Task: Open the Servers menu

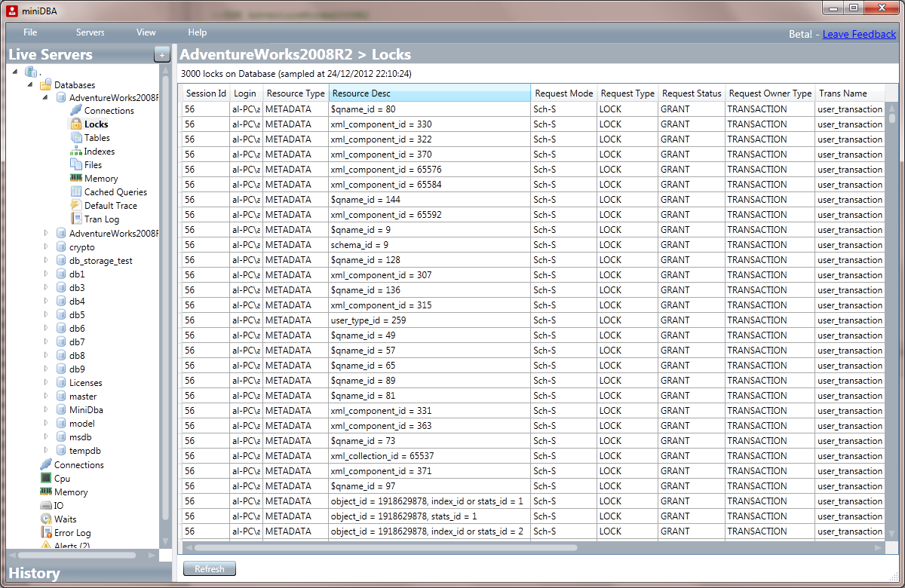Action: point(90,32)
